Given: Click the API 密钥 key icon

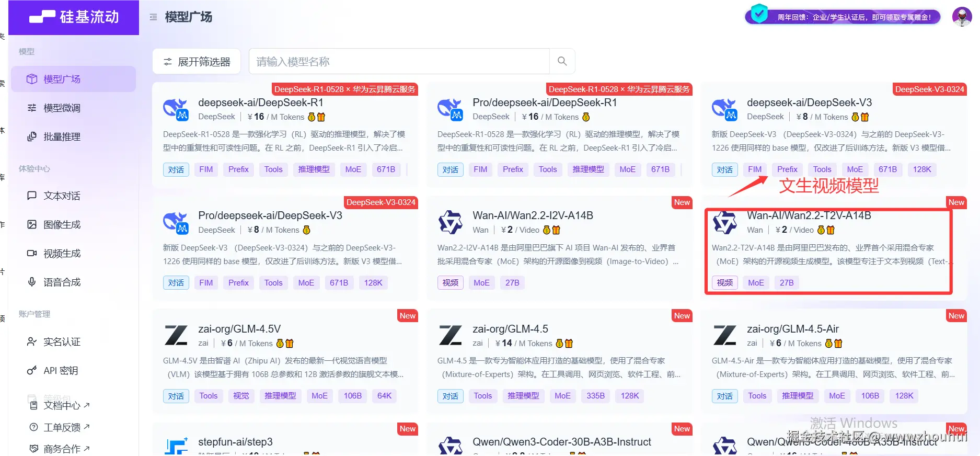Looking at the screenshot, I should [32, 370].
